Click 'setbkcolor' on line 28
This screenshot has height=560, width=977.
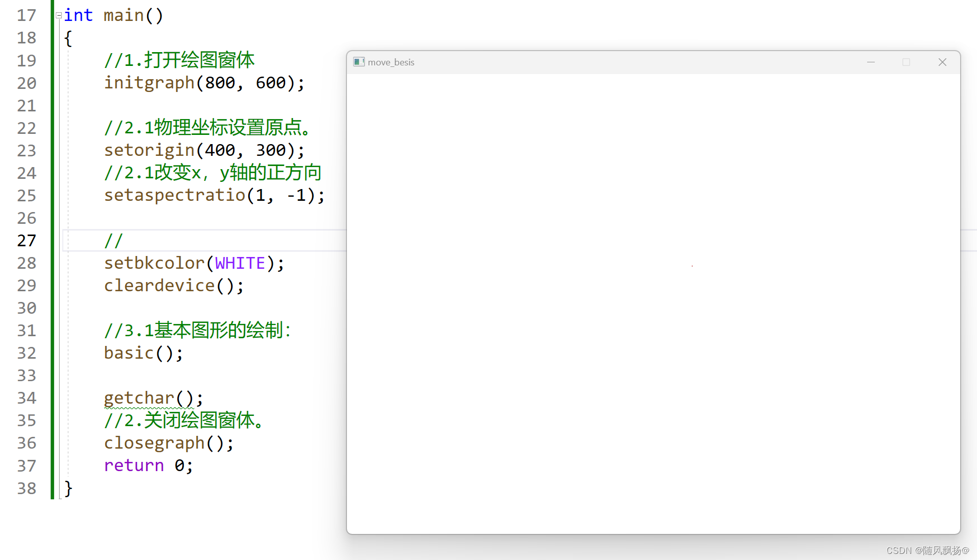coord(154,263)
